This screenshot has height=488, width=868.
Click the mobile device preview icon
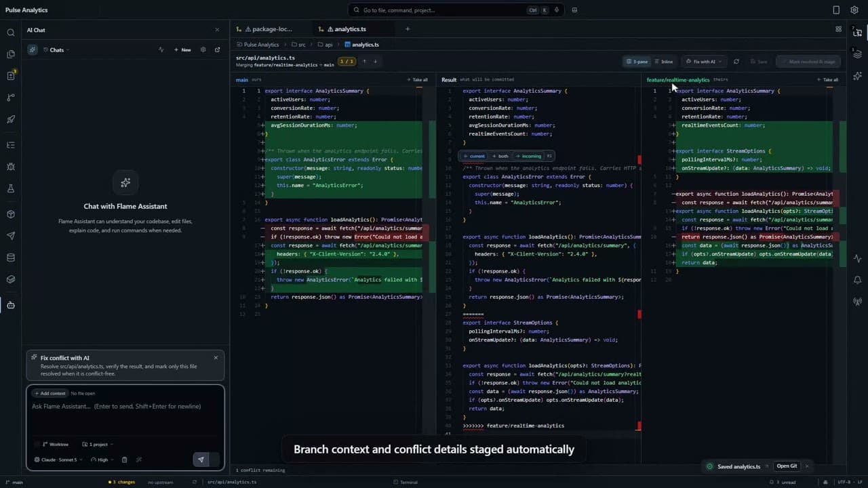pyautogui.click(x=836, y=10)
